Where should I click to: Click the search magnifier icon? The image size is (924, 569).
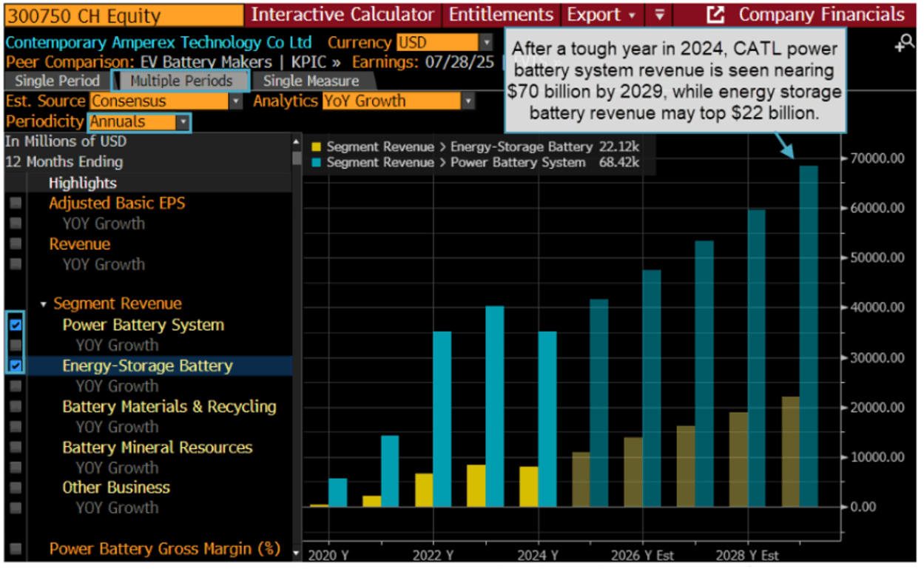[x=906, y=44]
